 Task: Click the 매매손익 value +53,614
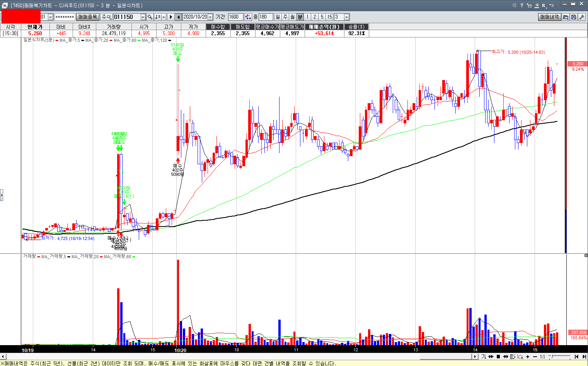(x=324, y=34)
